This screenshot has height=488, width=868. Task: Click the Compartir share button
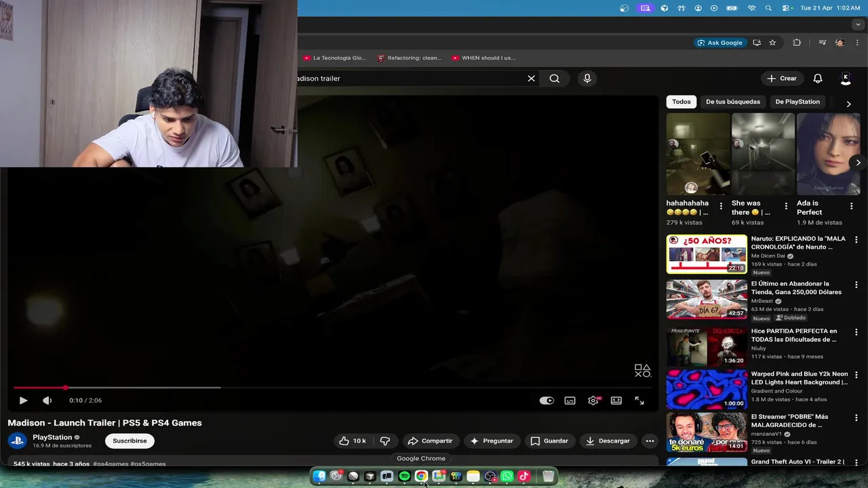431,441
